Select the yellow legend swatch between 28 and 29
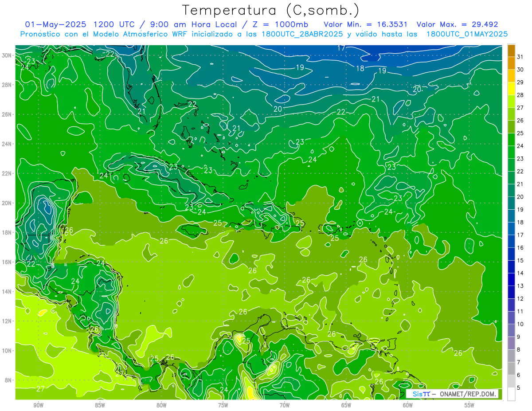 pos(512,89)
